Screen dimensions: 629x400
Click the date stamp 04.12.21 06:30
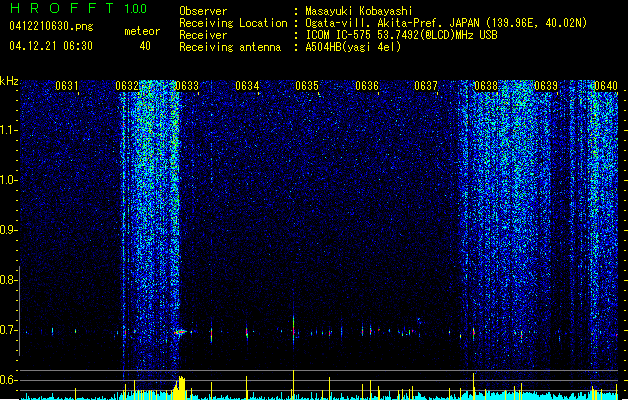tap(51, 46)
